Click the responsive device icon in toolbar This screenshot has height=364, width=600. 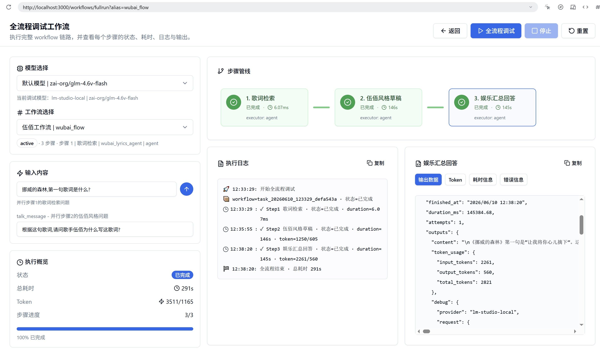point(573,7)
